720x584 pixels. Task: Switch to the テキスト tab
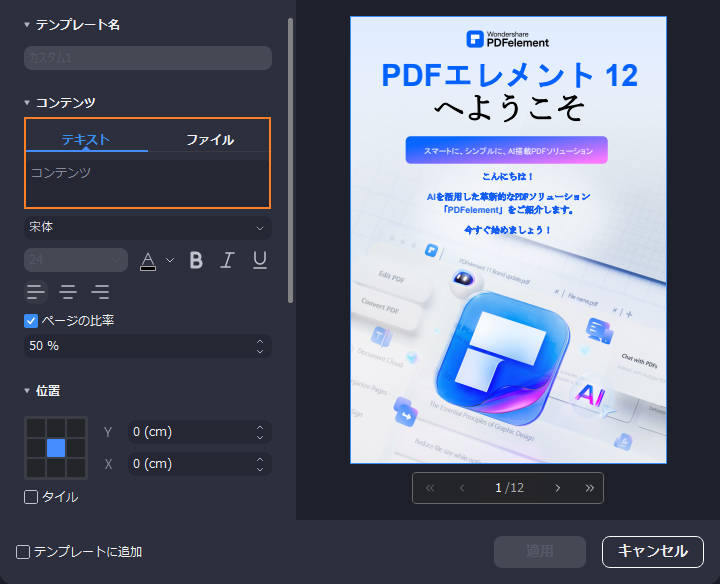[86, 140]
